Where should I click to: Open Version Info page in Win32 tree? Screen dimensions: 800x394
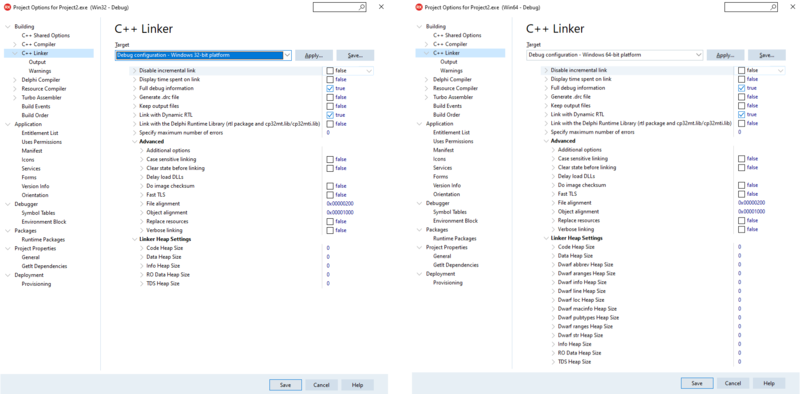(35, 186)
